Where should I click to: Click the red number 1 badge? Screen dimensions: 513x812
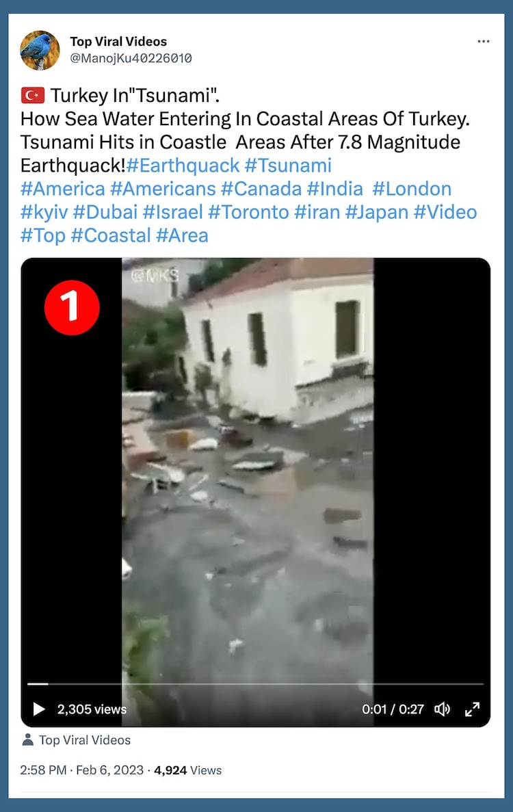(x=73, y=308)
